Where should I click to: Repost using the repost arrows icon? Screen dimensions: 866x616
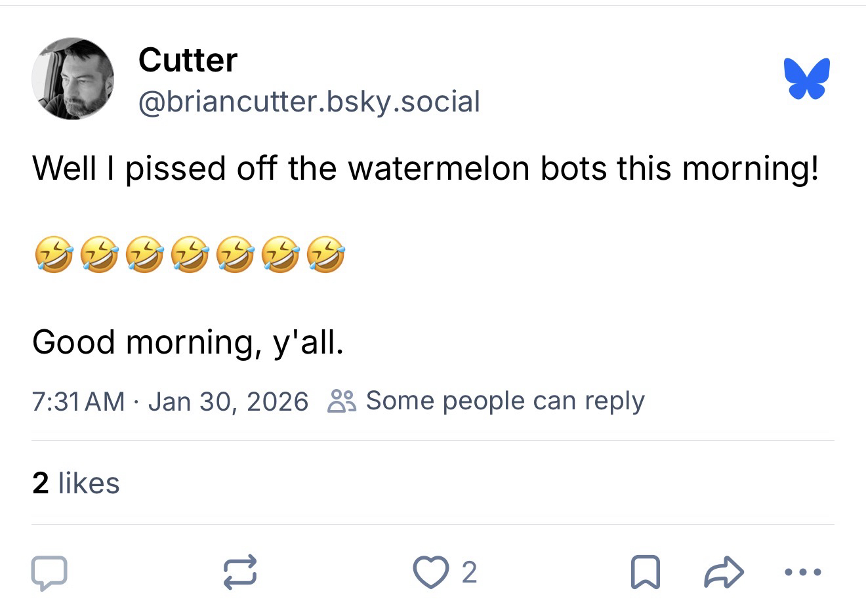(x=239, y=572)
